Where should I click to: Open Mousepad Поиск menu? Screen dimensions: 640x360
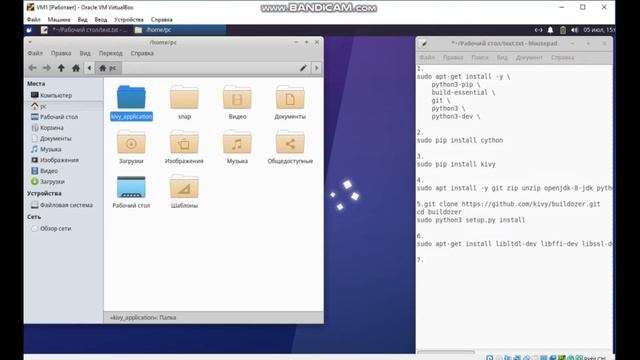[x=480, y=58]
